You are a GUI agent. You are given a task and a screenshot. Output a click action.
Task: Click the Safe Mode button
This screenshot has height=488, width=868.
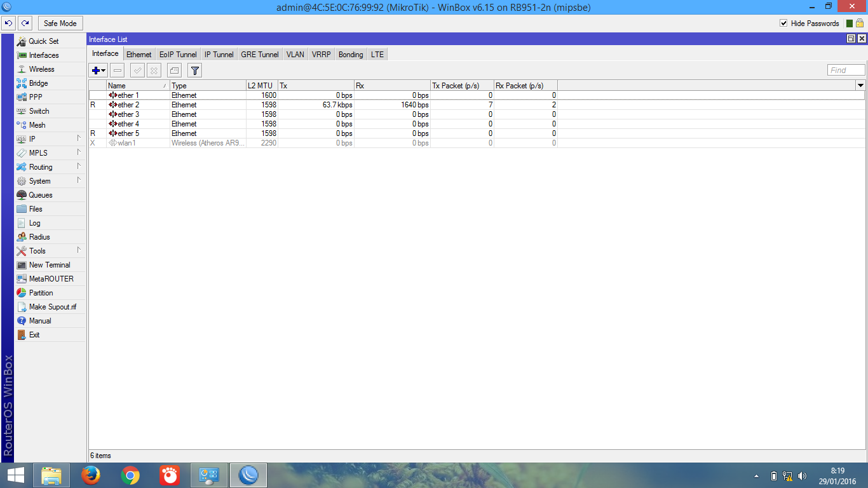60,24
